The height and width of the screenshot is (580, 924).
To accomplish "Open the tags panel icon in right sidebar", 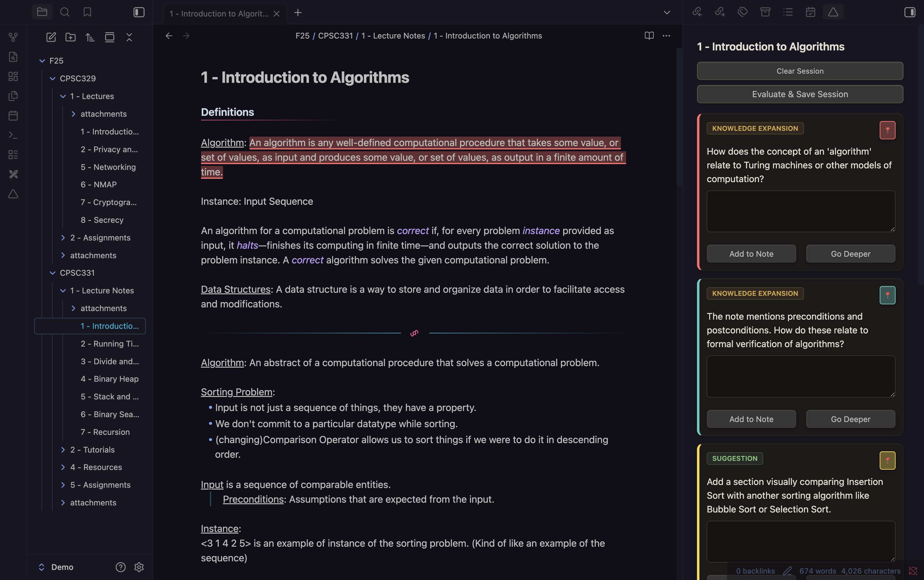I will (743, 12).
